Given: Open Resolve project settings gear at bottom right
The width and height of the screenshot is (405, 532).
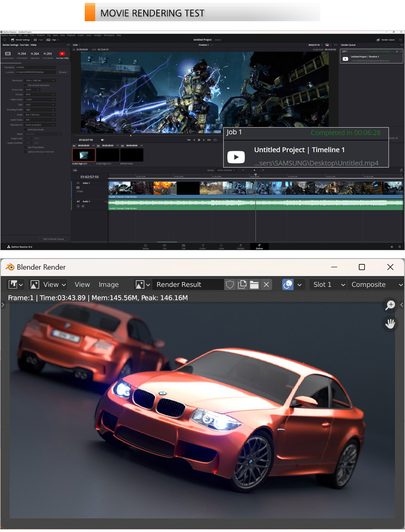Looking at the screenshot, I should (x=399, y=247).
